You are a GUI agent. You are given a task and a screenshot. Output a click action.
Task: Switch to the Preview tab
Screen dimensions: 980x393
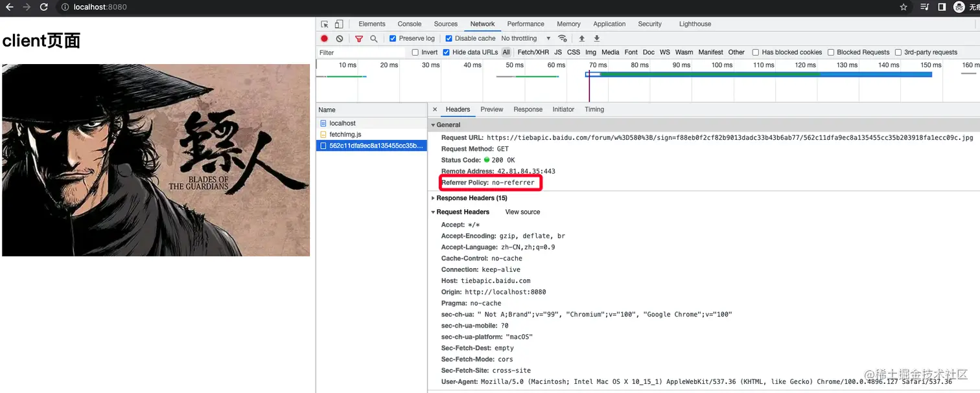[491, 109]
